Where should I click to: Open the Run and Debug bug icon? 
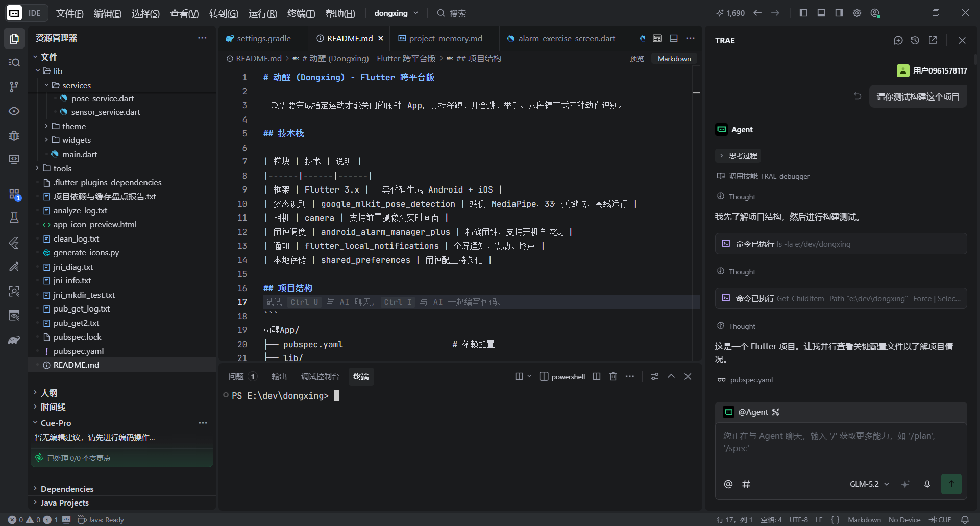14,135
